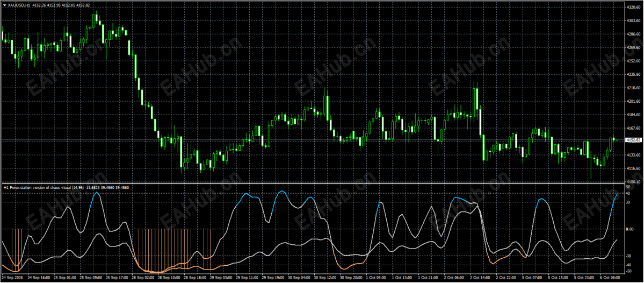This screenshot has width=644, height=283.
Task: Click the 4100.10 price axis label
Action: (633, 182)
